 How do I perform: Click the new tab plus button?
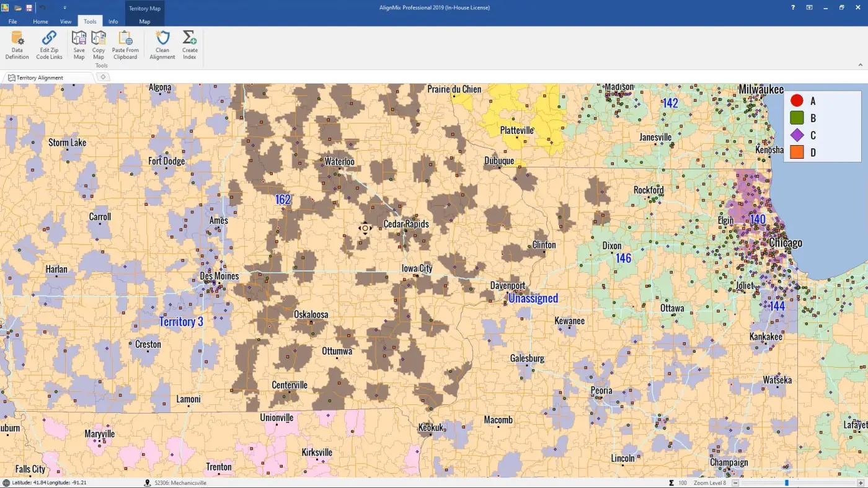103,78
